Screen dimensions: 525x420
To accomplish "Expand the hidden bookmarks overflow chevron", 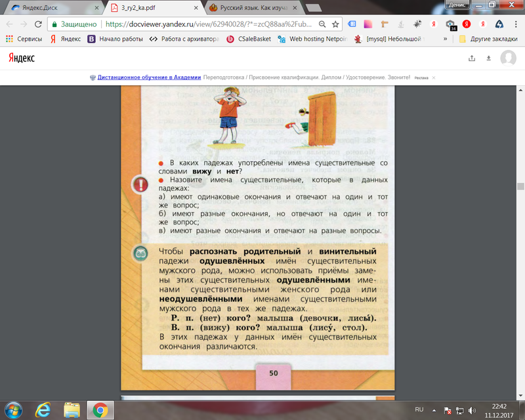I will 446,39.
